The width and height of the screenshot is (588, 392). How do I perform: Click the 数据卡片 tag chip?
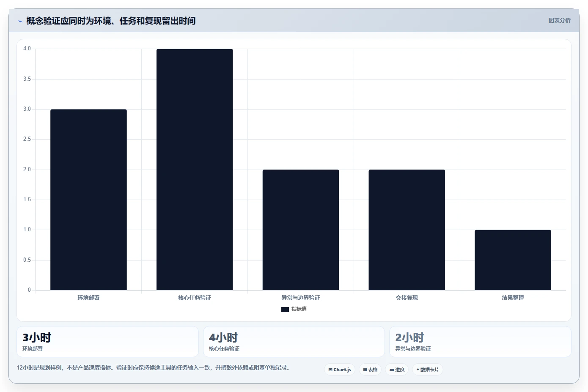pos(428,370)
